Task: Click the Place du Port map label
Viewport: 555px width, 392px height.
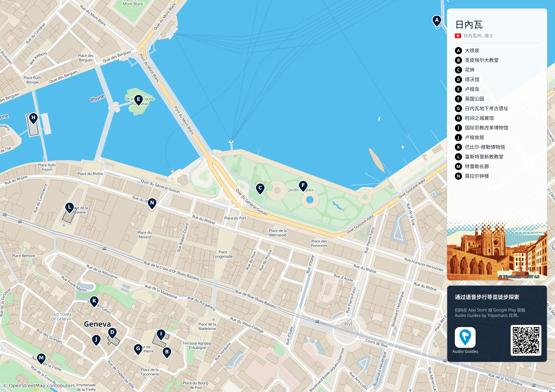Action: (x=235, y=218)
